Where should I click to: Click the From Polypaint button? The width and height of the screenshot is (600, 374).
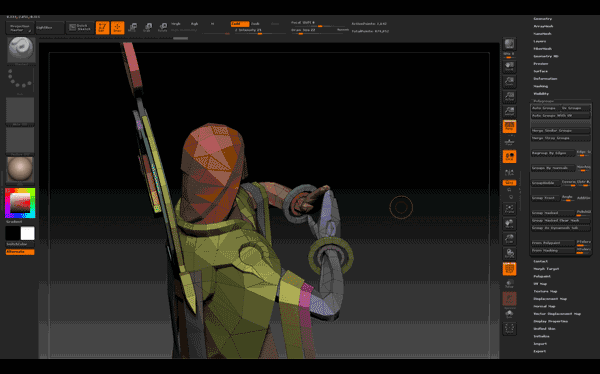[x=553, y=243]
